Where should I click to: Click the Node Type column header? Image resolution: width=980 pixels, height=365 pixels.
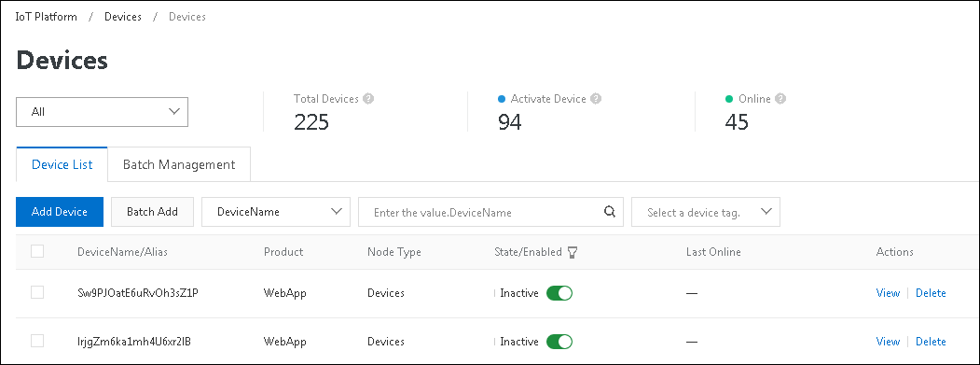coord(394,252)
